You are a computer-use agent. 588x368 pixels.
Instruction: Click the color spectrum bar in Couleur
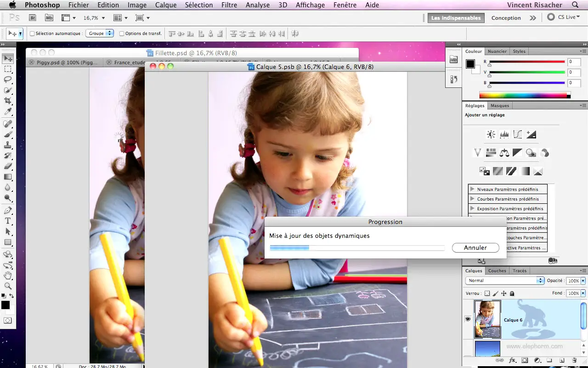525,95
